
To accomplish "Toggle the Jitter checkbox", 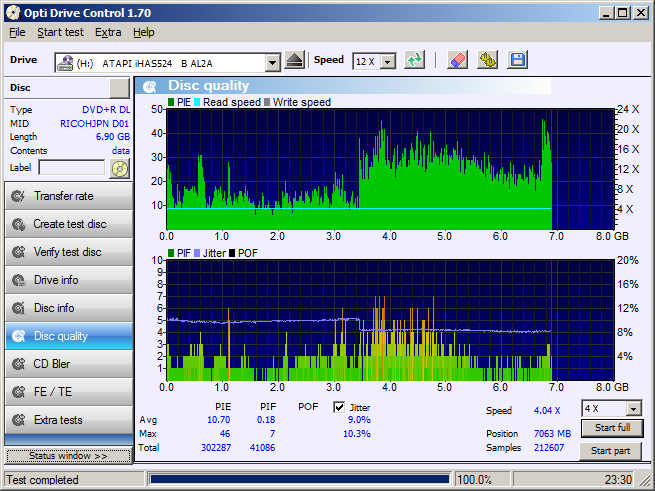I will pos(339,407).
